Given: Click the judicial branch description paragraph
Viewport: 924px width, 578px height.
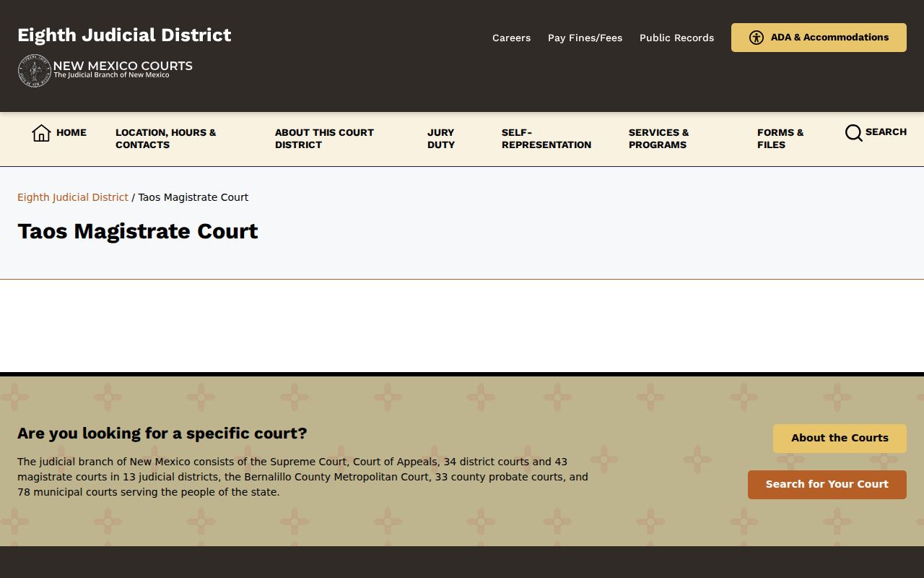Looking at the screenshot, I should click(x=303, y=477).
